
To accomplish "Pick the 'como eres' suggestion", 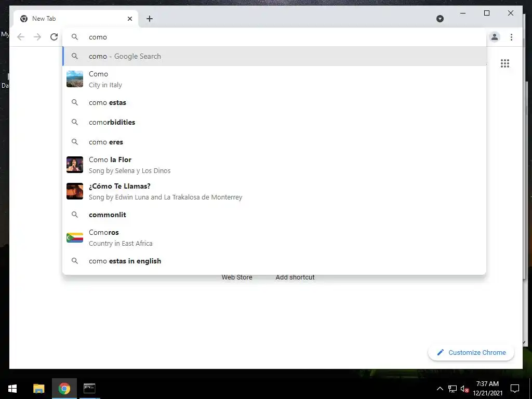I will click(275, 142).
